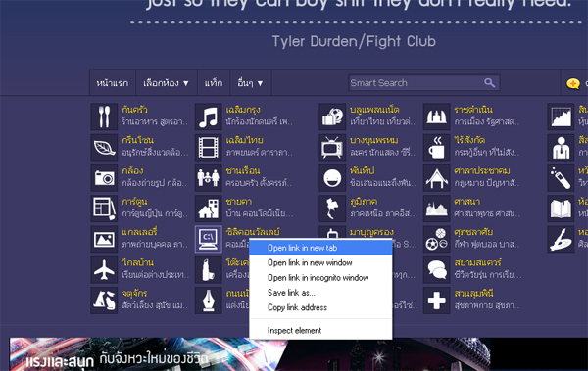Viewport: 588px width, 371px height.
Task: Click the lipstick icon
Action: click(x=209, y=270)
